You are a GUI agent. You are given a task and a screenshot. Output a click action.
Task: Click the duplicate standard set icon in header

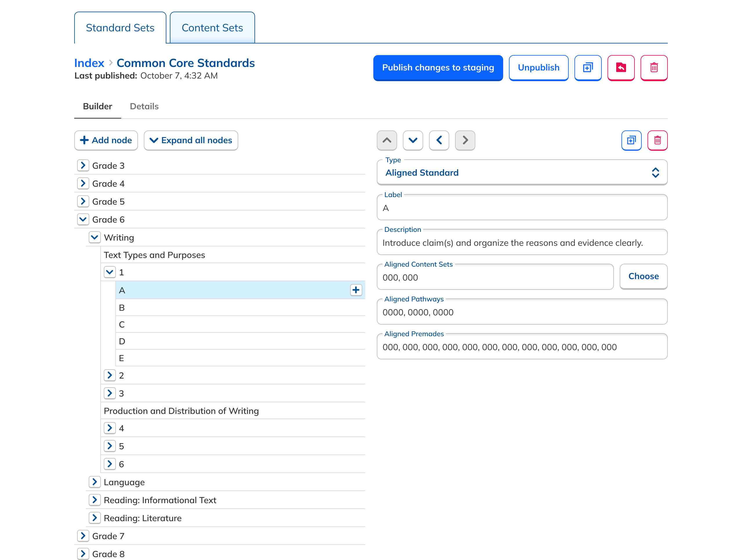(587, 68)
